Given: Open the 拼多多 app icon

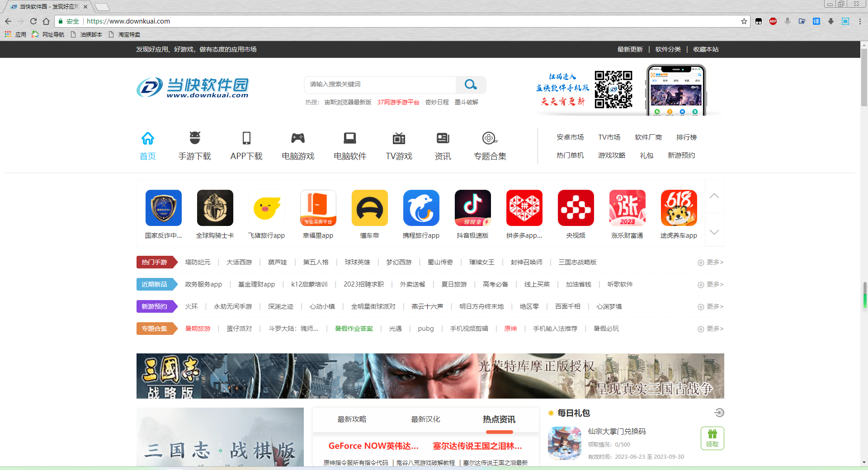Looking at the screenshot, I should tap(524, 208).
